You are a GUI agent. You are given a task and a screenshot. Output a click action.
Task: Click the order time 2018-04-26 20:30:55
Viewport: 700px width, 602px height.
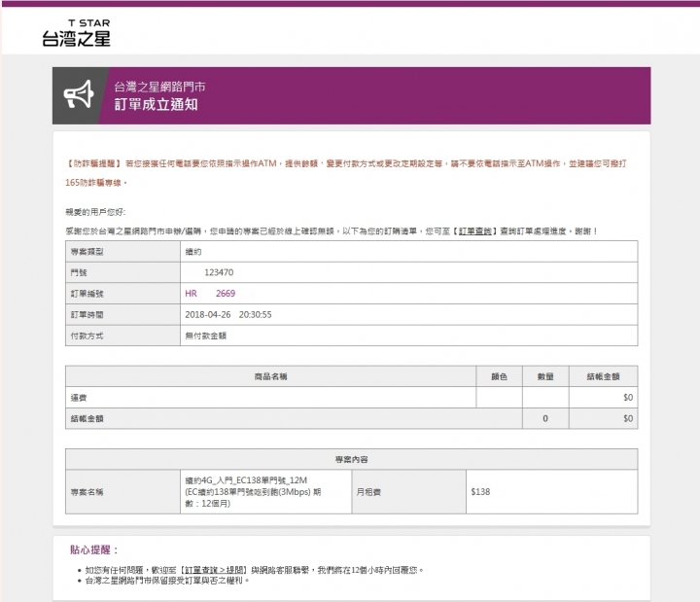[x=228, y=314]
